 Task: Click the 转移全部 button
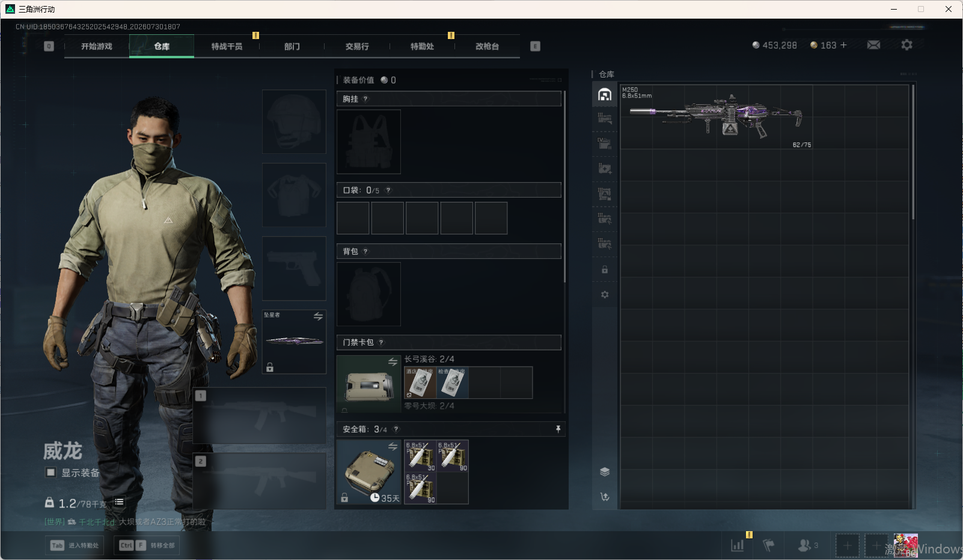tap(147, 546)
